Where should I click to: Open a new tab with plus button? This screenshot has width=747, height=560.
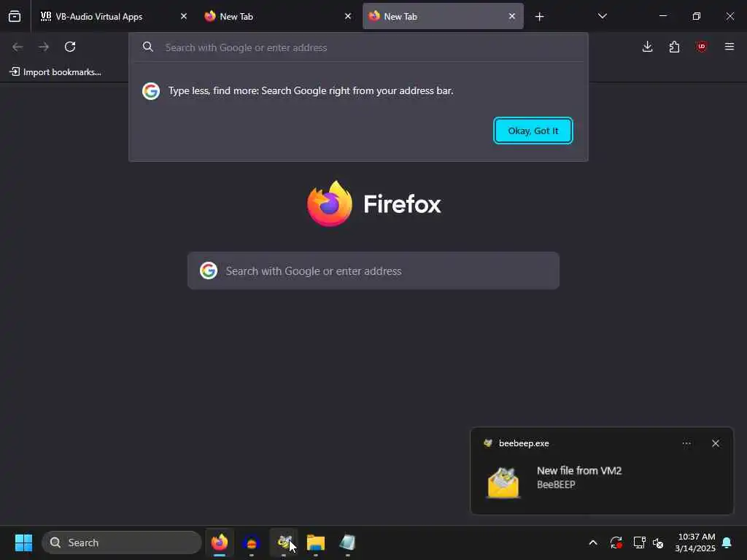click(x=539, y=17)
